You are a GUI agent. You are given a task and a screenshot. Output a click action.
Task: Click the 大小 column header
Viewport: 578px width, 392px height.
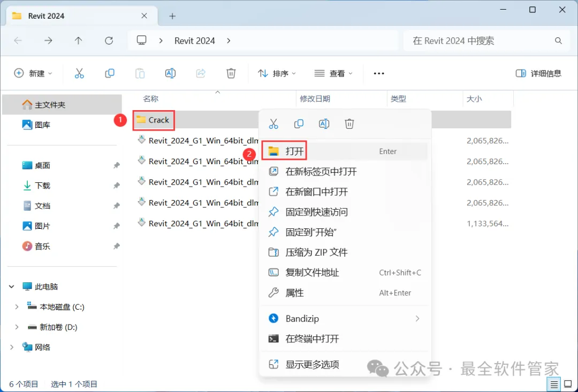tap(474, 99)
